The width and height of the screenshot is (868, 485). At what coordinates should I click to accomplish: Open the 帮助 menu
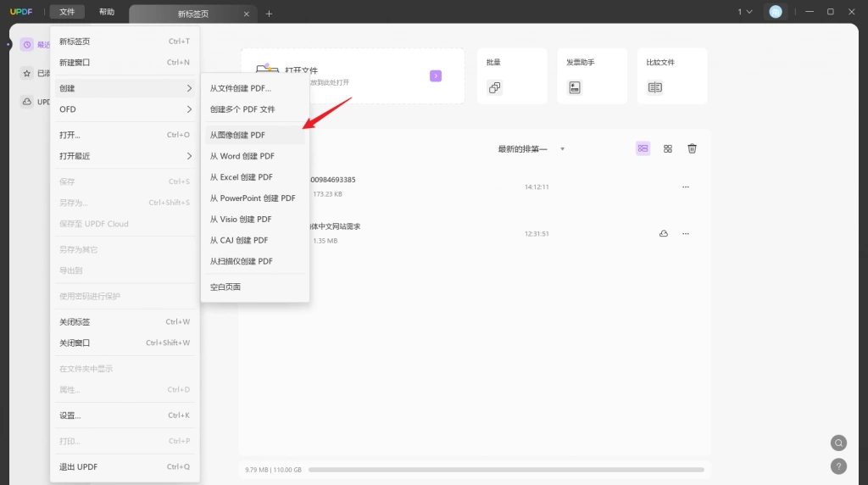click(x=106, y=12)
